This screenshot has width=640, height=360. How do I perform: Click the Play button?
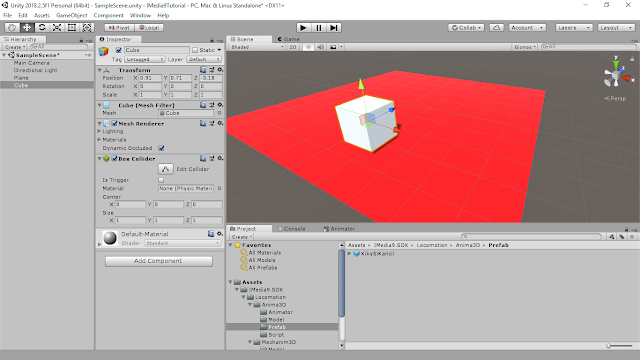pyautogui.click(x=303, y=28)
